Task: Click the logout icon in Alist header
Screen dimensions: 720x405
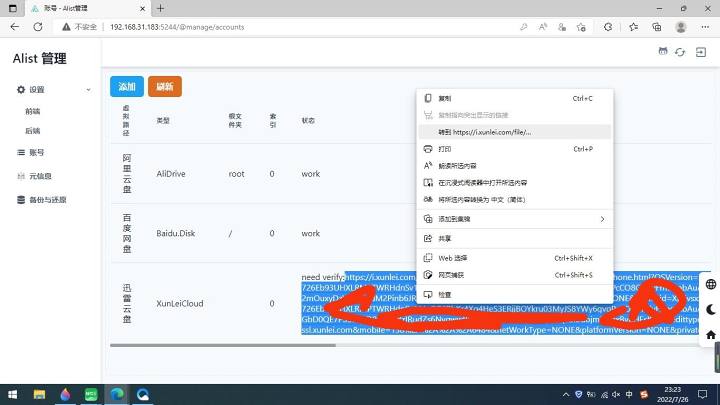Action: tap(701, 52)
